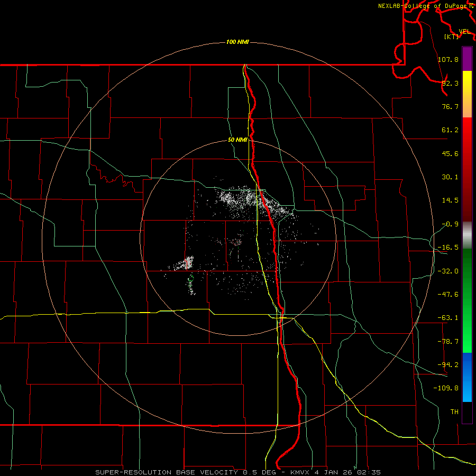
Task: Click the 100 NMI range ring label
Action: point(237,42)
